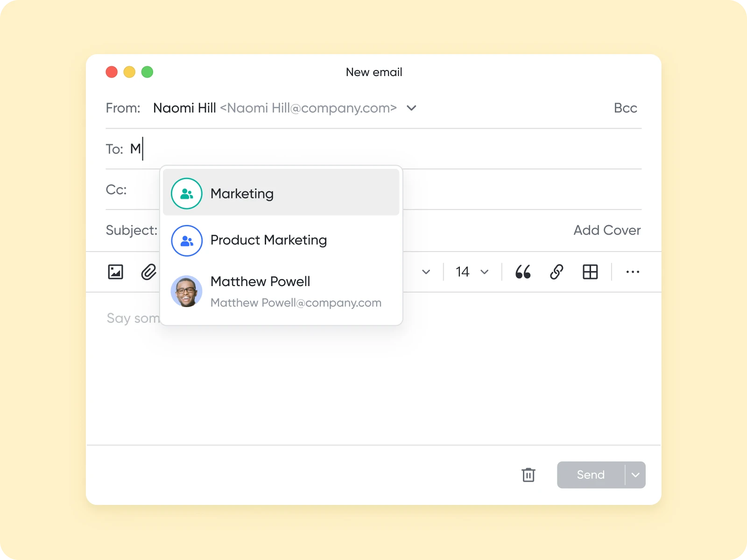Viewport: 747px width, 560px height.
Task: Click the insert image icon
Action: [x=116, y=272]
